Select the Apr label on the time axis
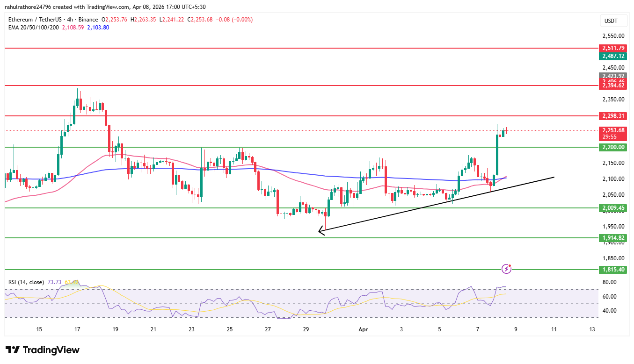This screenshot has height=364, width=634. click(x=363, y=329)
